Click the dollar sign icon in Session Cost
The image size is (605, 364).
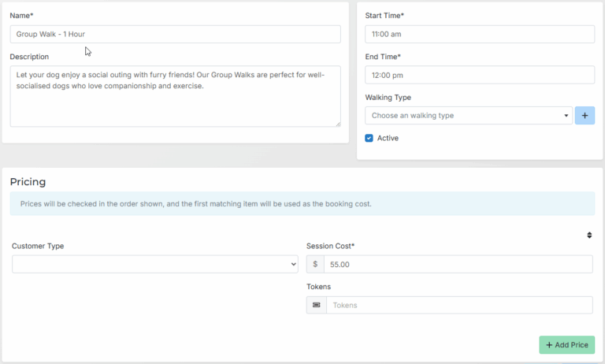tap(315, 265)
